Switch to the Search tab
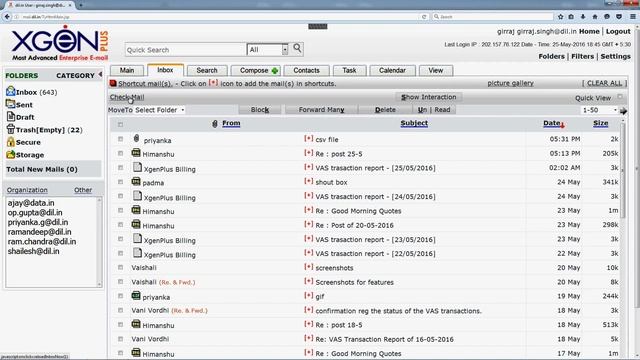Image resolution: width=640 pixels, height=360 pixels. tap(207, 71)
